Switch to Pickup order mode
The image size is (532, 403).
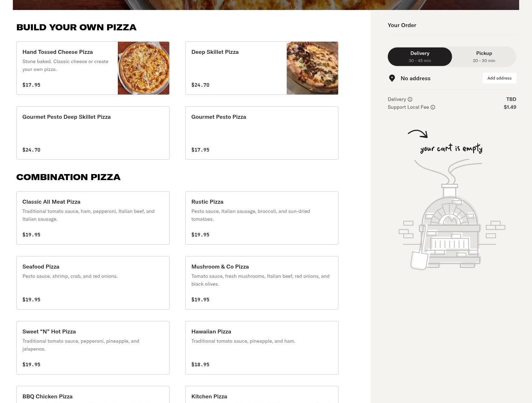pos(484,57)
